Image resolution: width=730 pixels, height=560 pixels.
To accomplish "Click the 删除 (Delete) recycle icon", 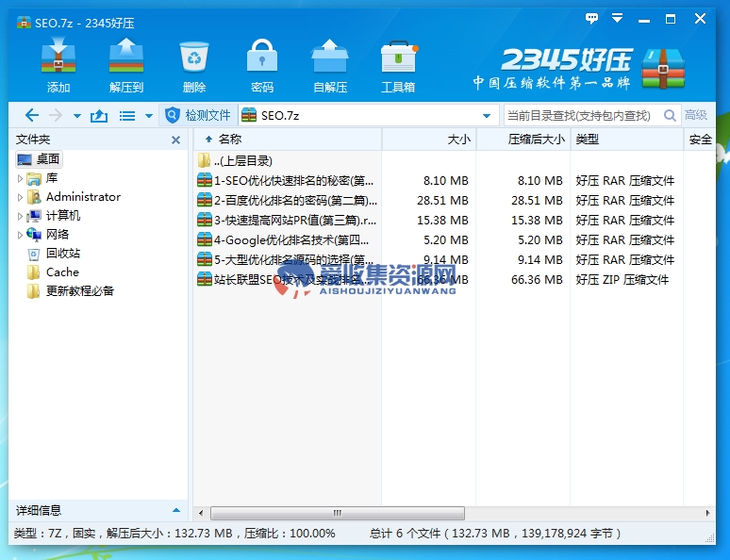I will pyautogui.click(x=194, y=66).
